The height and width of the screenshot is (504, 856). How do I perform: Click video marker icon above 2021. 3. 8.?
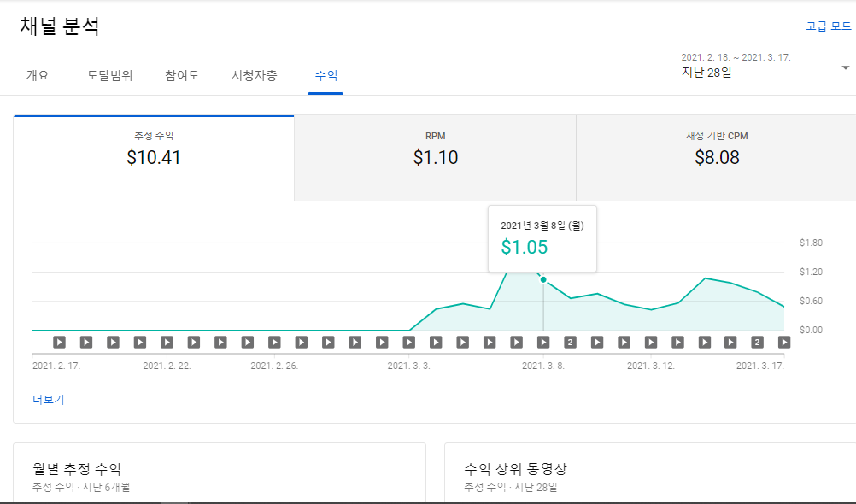[543, 343]
